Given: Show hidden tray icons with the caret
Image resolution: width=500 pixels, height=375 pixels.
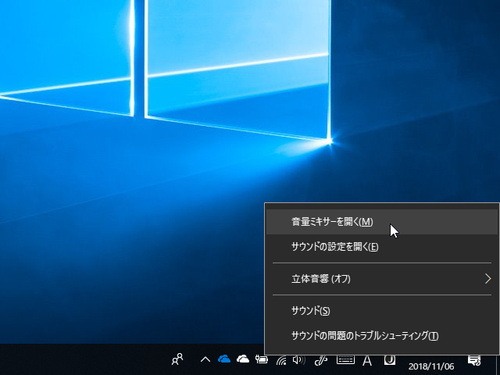Looking at the screenshot, I should pyautogui.click(x=205, y=360).
